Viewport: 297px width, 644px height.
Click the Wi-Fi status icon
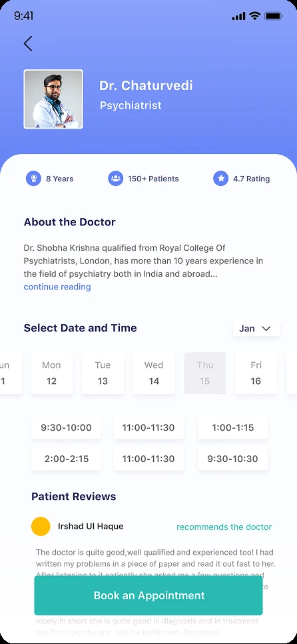click(x=255, y=16)
